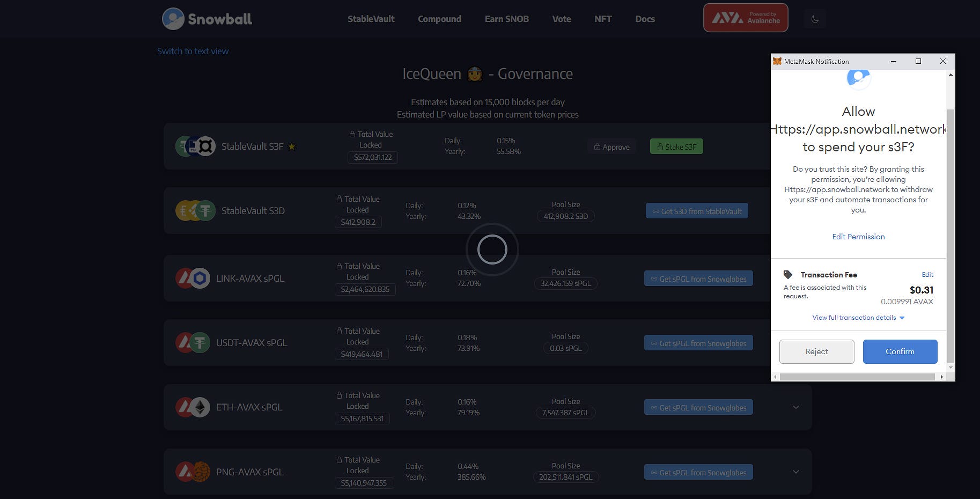Click the PNG-AVAX sPGL token icons
The width and height of the screenshot is (980, 499).
pos(193,472)
